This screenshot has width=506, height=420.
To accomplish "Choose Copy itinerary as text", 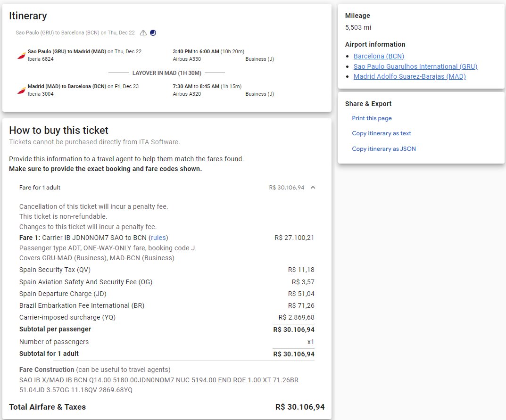I will 382,133.
